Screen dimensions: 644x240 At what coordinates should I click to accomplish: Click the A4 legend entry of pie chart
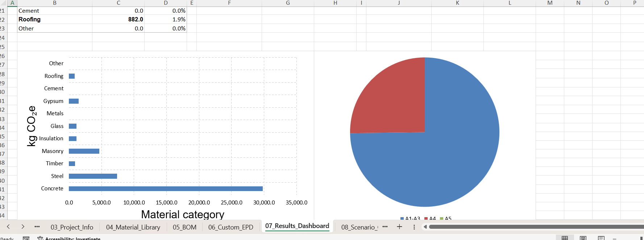430,218
